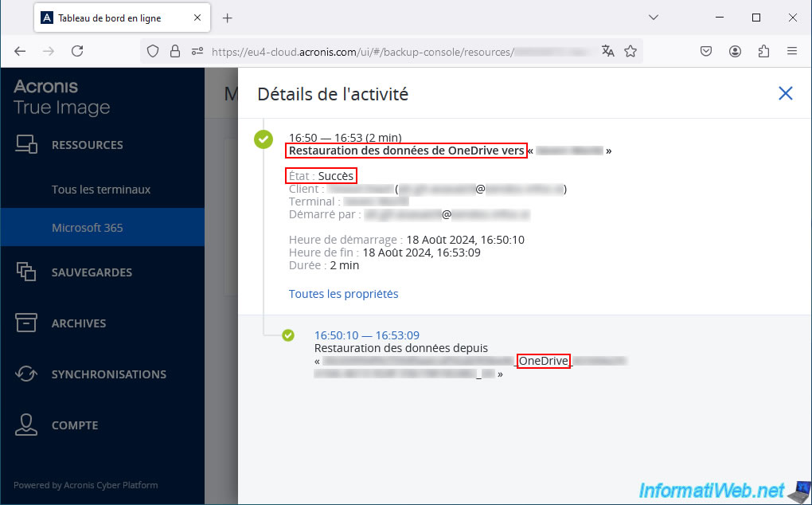The image size is (812, 505).
Task: Click the Sauvegardes copy icon
Action: tap(26, 272)
